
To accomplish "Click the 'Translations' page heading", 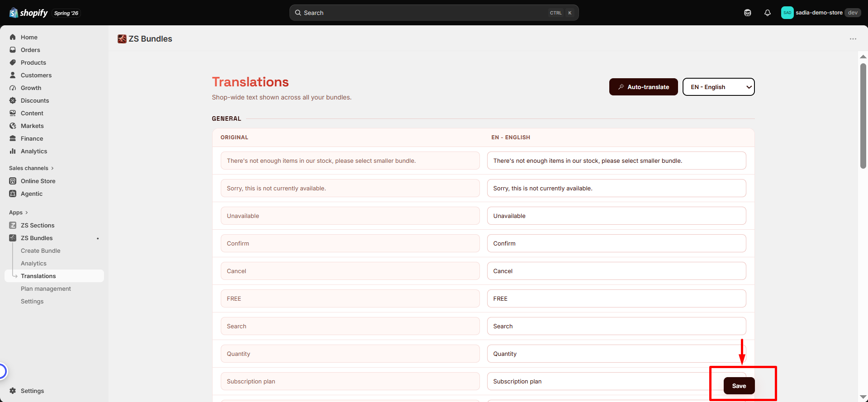I will point(250,82).
